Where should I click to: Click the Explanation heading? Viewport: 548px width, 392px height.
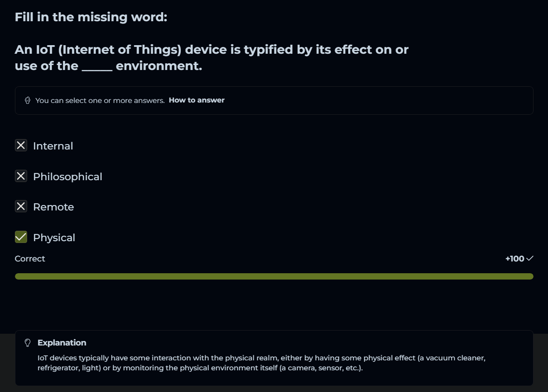pos(62,343)
